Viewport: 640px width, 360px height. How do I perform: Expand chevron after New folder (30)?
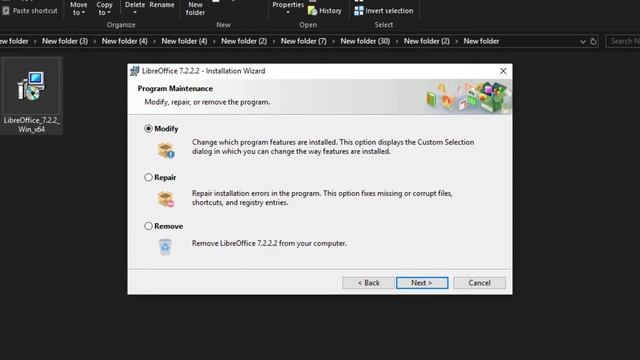pos(397,42)
